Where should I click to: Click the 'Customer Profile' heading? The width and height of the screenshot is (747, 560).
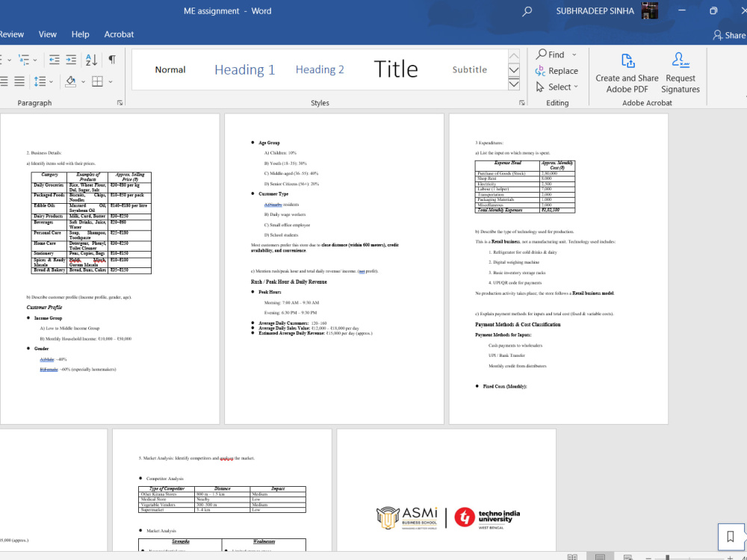point(44,307)
